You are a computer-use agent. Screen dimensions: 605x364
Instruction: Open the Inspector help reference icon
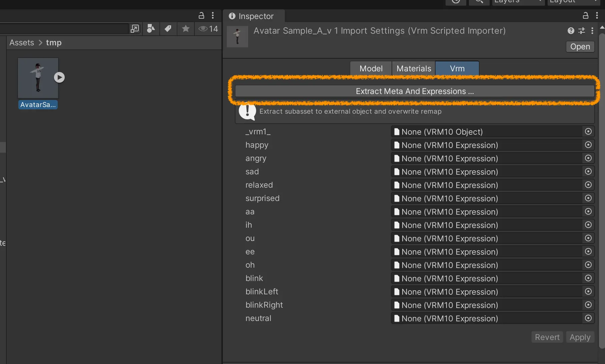[571, 31]
